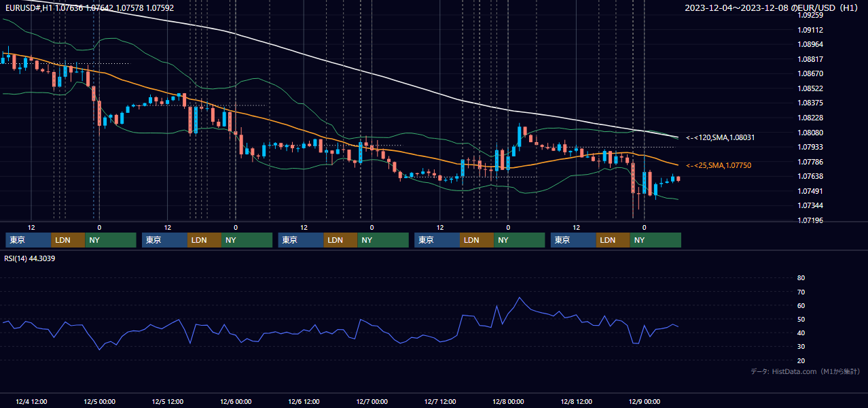Click the LDN session box for 12/6
The image size is (868, 408).
tap(341, 240)
